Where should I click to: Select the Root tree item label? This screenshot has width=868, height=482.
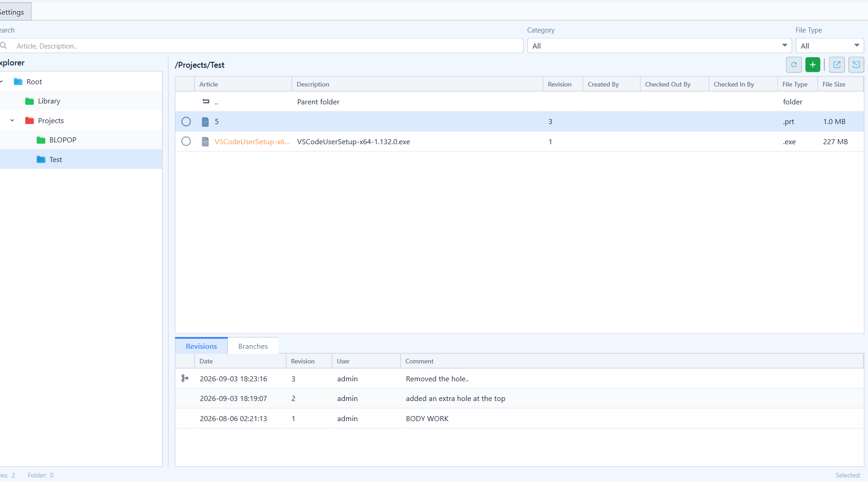[x=34, y=82]
